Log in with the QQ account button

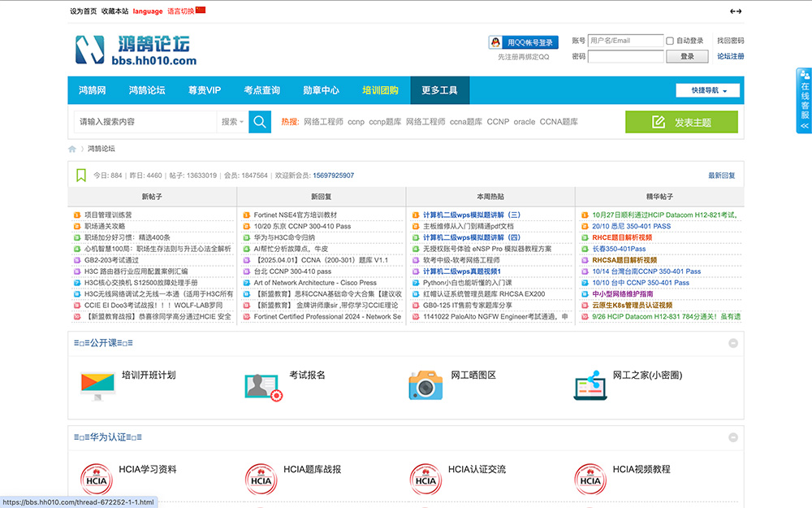tap(524, 42)
